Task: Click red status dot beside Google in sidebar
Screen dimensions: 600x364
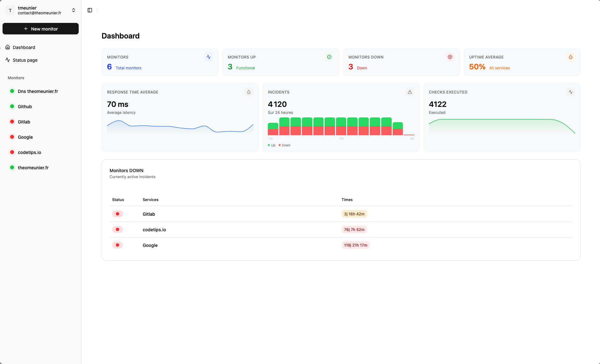Action: coord(12,137)
